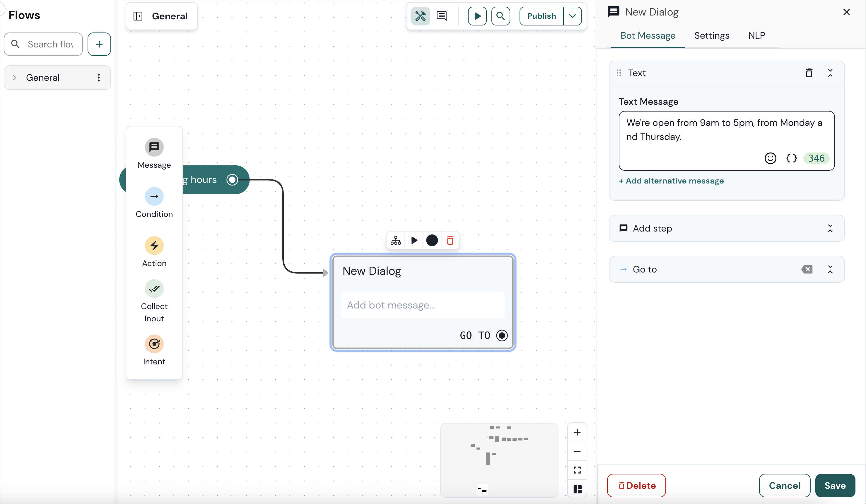The height and width of the screenshot is (504, 866).
Task: Select the Action step icon
Action: 154,246
